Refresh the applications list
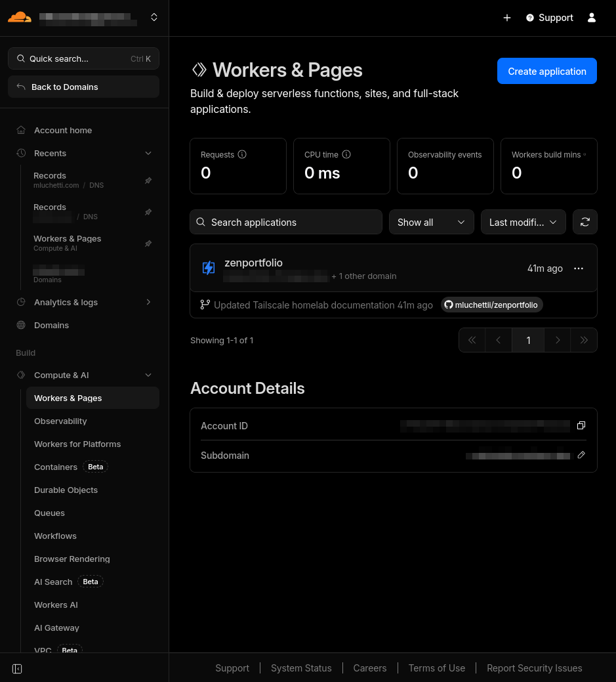This screenshot has height=682, width=616. click(x=585, y=223)
